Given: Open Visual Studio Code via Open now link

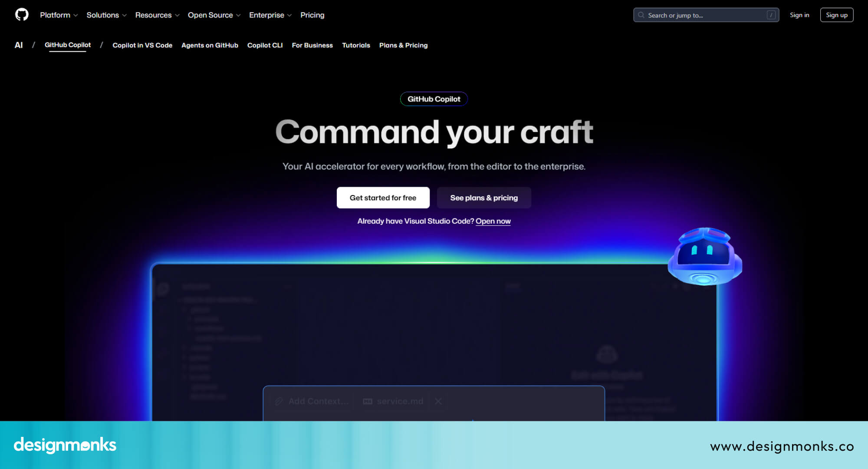Looking at the screenshot, I should [x=493, y=221].
